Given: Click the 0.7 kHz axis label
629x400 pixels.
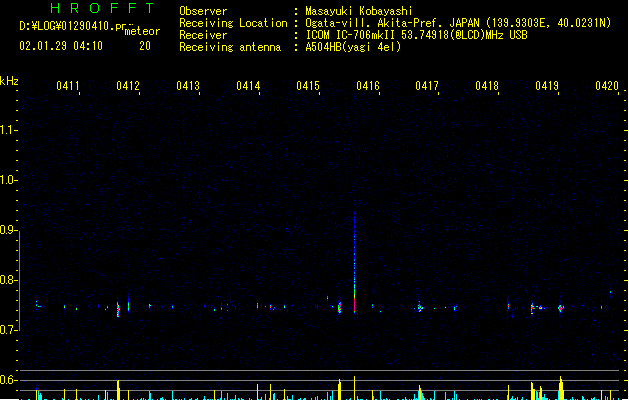Looking at the screenshot, I should pos(8,330).
